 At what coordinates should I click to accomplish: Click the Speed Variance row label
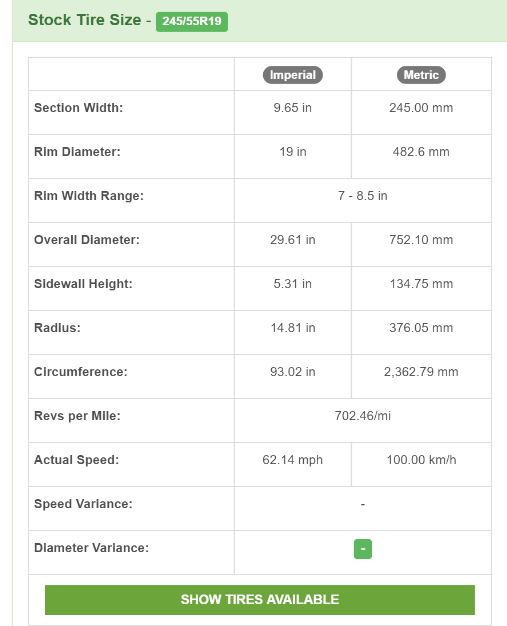click(83, 504)
